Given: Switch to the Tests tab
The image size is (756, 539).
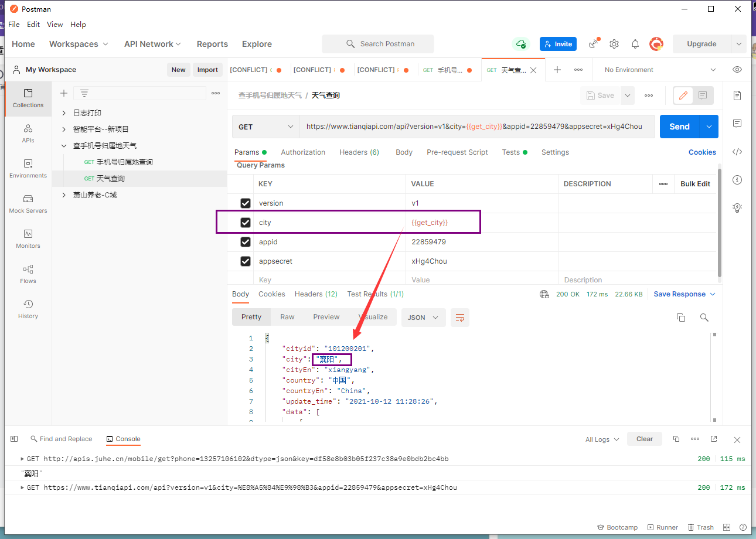Looking at the screenshot, I should click(514, 152).
